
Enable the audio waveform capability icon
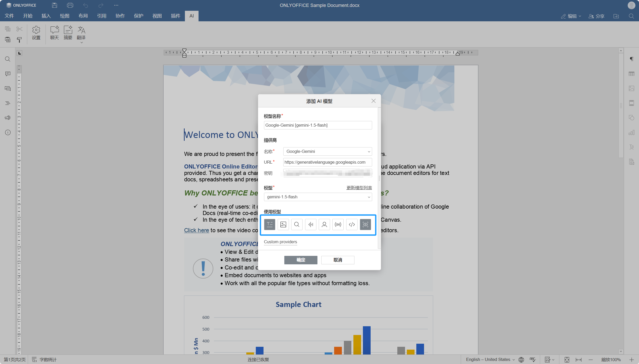click(x=311, y=225)
